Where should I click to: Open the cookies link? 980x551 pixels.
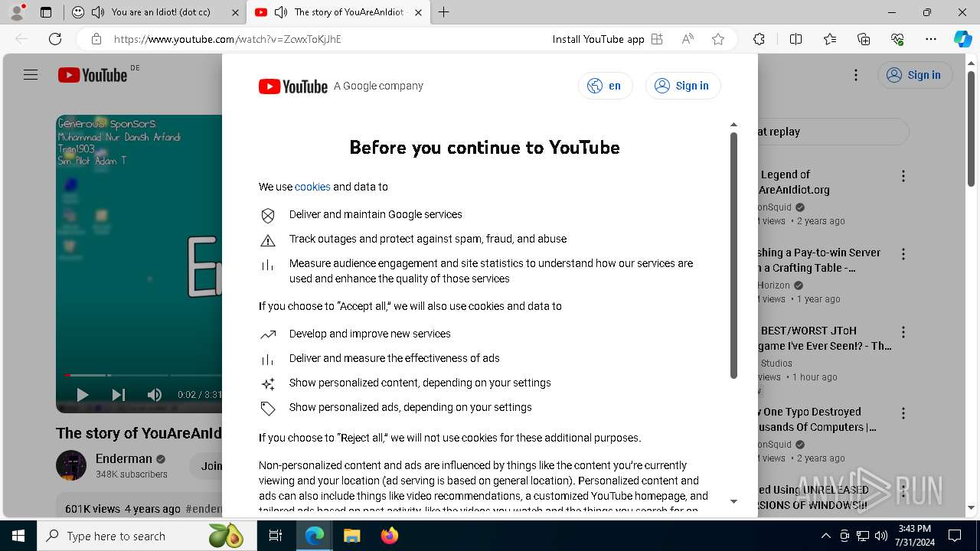tap(312, 187)
